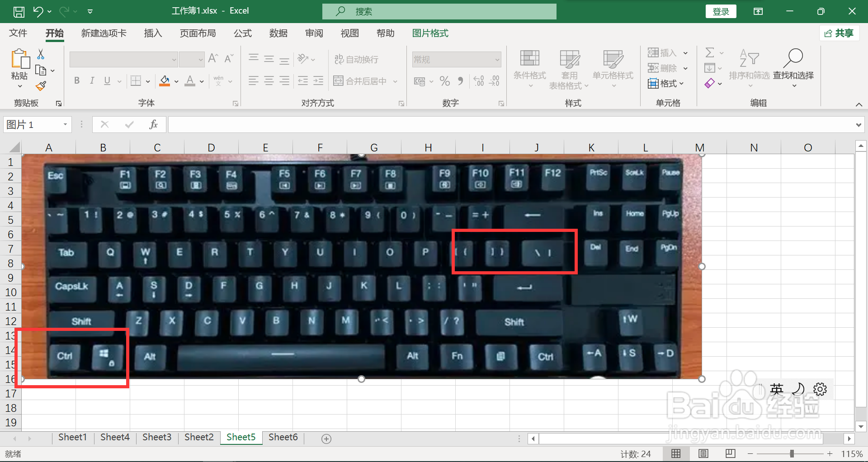The image size is (868, 462).
Task: Click the font color A swatch
Action: [190, 81]
